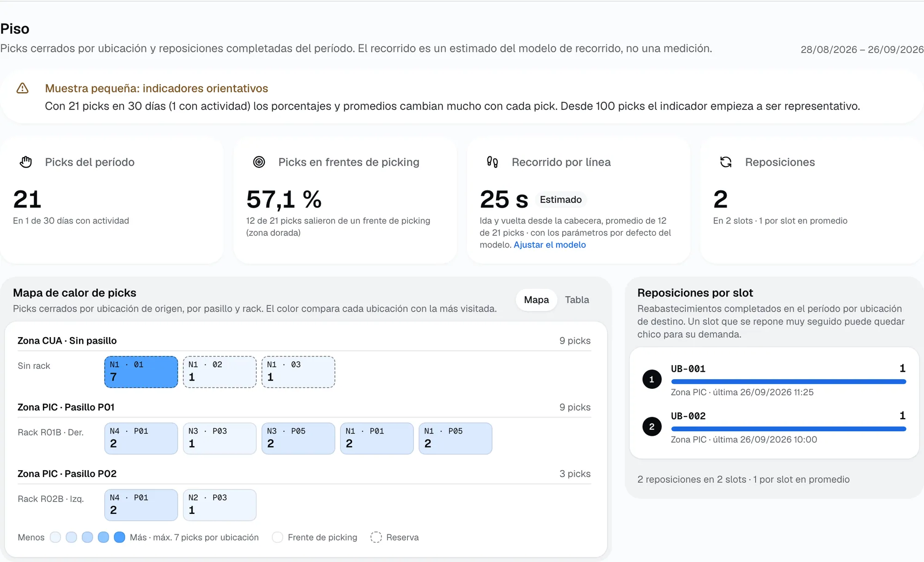Click the Rack R02B · Izq. label
The image size is (924, 562).
point(51,499)
